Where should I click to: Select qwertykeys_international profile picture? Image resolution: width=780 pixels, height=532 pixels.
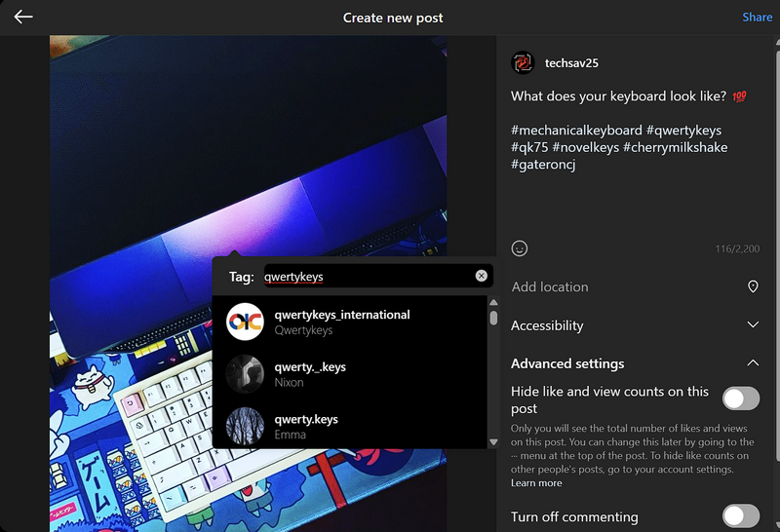(x=245, y=323)
